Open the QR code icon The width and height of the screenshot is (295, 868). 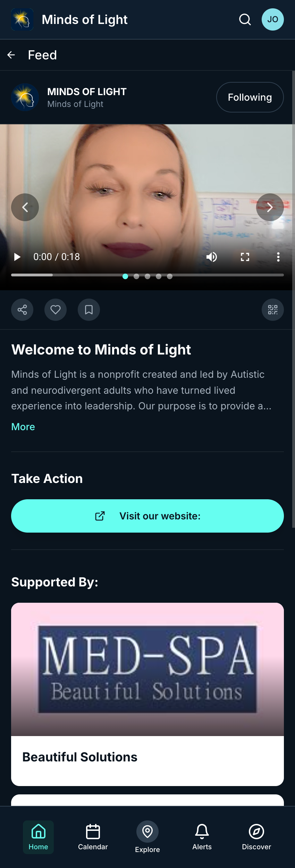pyautogui.click(x=272, y=310)
